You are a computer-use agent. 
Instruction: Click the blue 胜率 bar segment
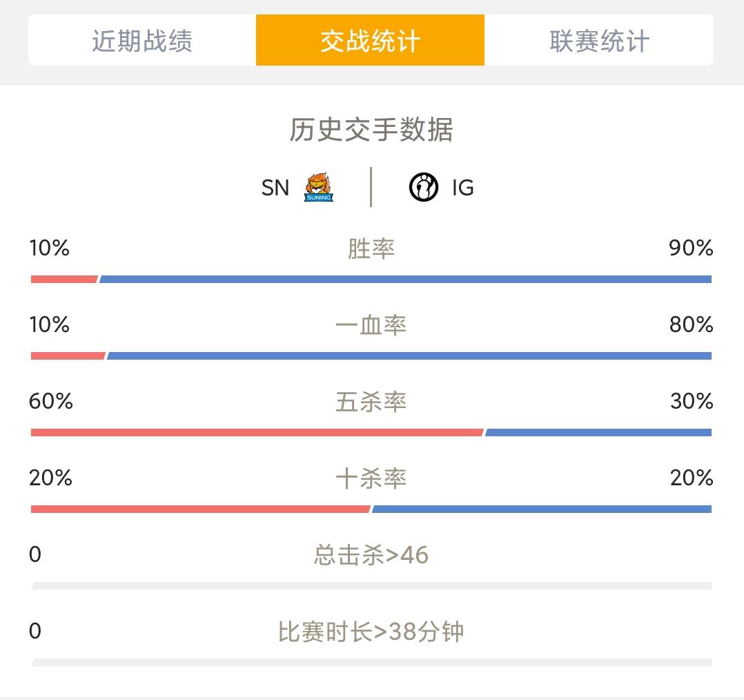click(x=405, y=279)
